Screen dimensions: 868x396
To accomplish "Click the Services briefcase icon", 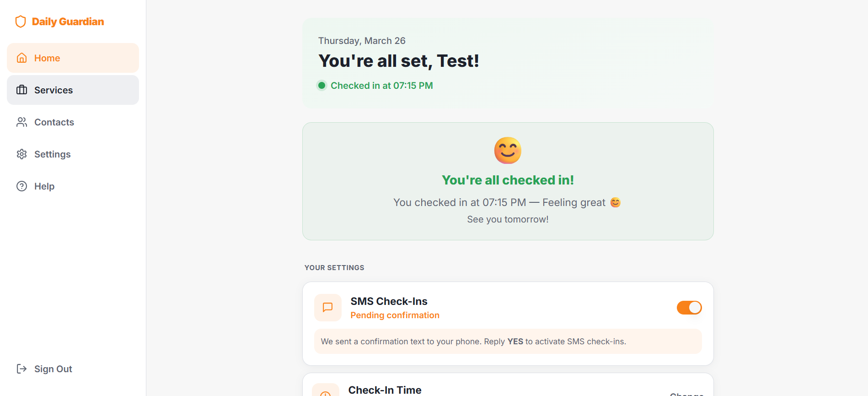I will [x=21, y=90].
